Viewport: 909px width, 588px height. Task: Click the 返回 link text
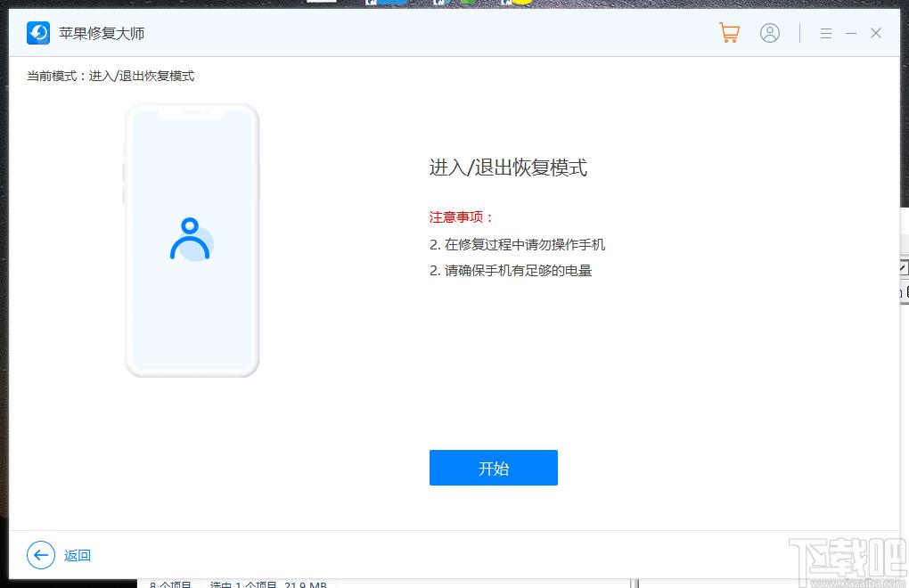(x=78, y=556)
